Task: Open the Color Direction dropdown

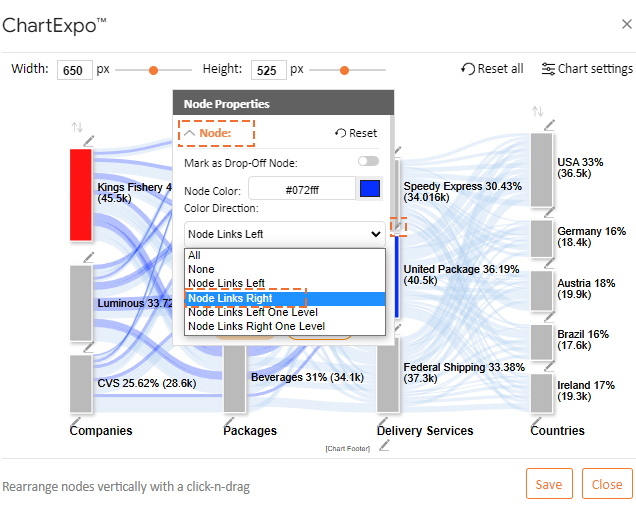Action: (285, 234)
